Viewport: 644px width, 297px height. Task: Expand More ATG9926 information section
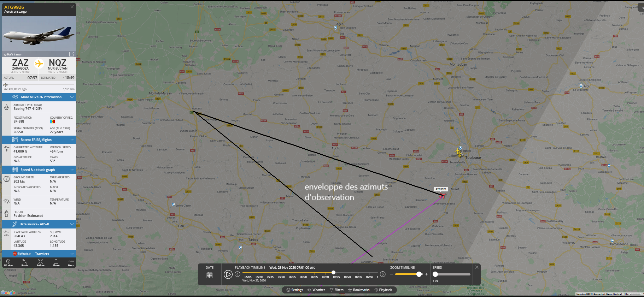(39, 97)
